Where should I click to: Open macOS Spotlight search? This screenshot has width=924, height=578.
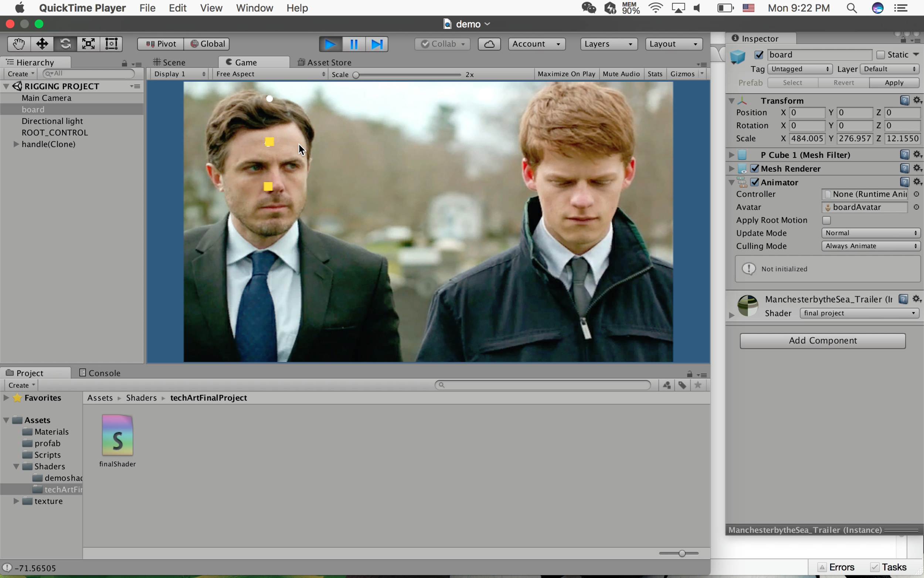tap(852, 8)
